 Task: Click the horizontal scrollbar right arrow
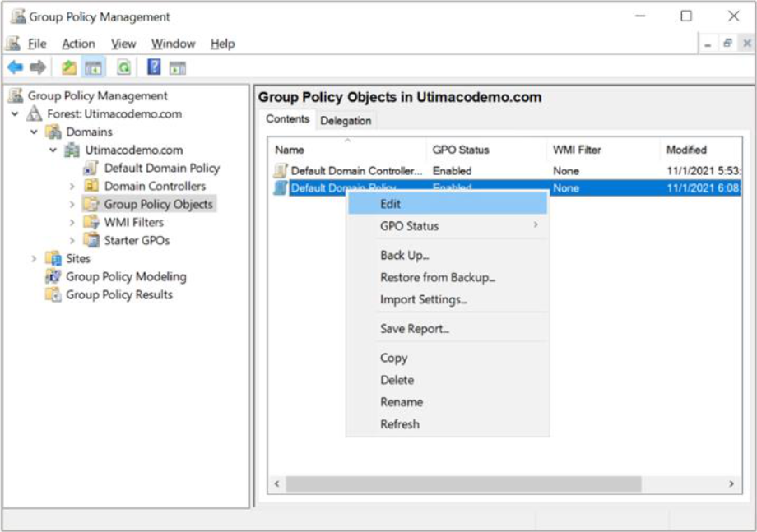coord(730,484)
